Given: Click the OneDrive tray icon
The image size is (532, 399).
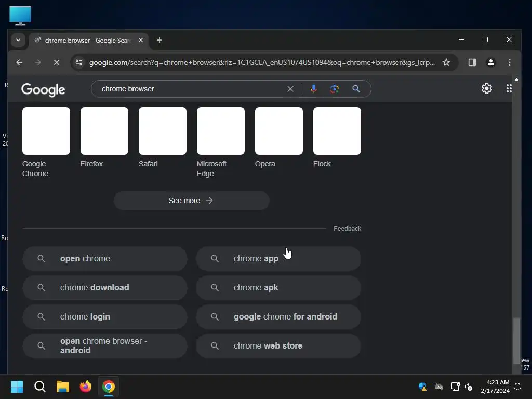Looking at the screenshot, I should [439, 387].
